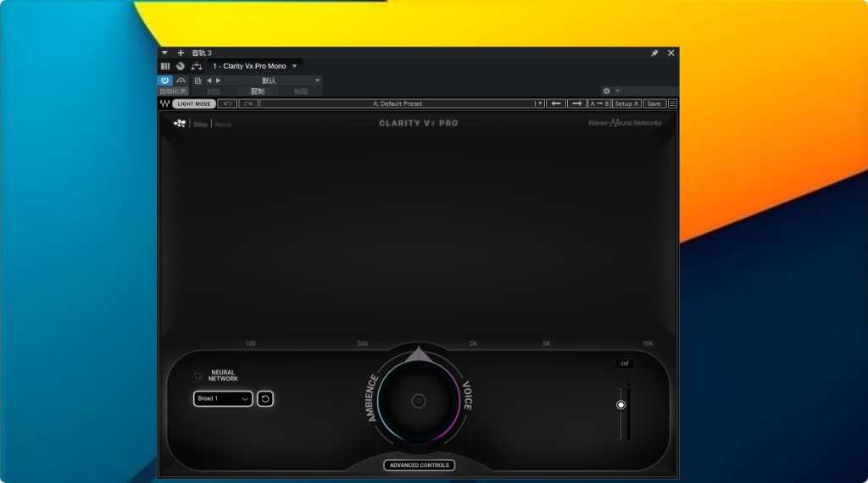Open the Waves preset list arrow
Screen dimensions: 868x483
pos(540,103)
